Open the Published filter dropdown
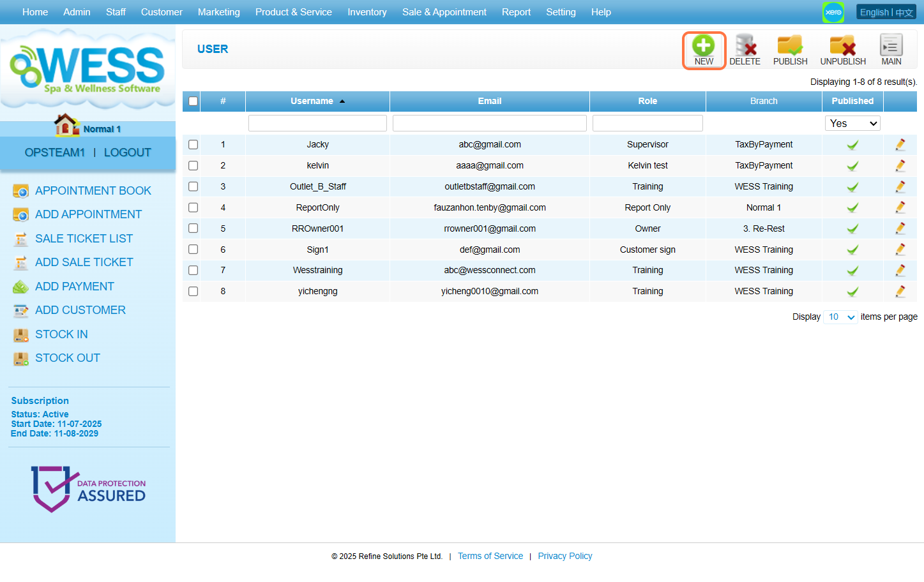The height and width of the screenshot is (582, 924). coord(852,123)
